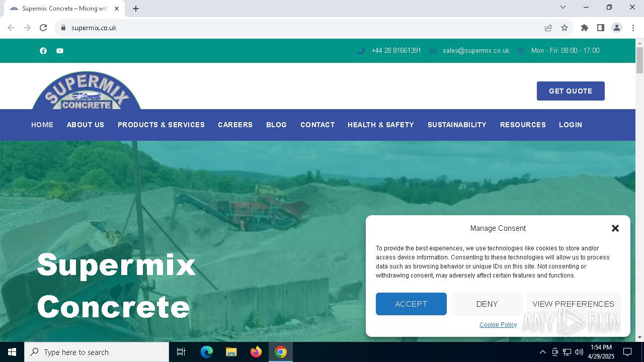Screen dimensions: 644x362
Task: Go forward to the next page
Action: 27,28
